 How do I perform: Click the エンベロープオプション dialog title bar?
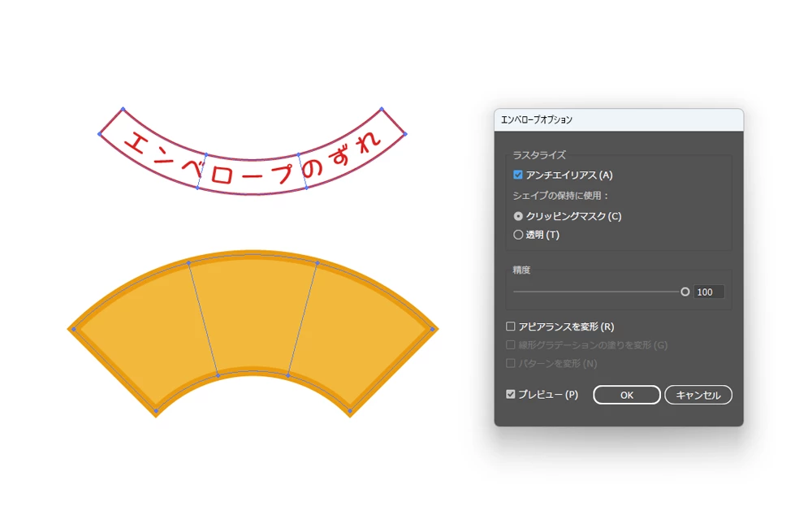tap(619, 119)
